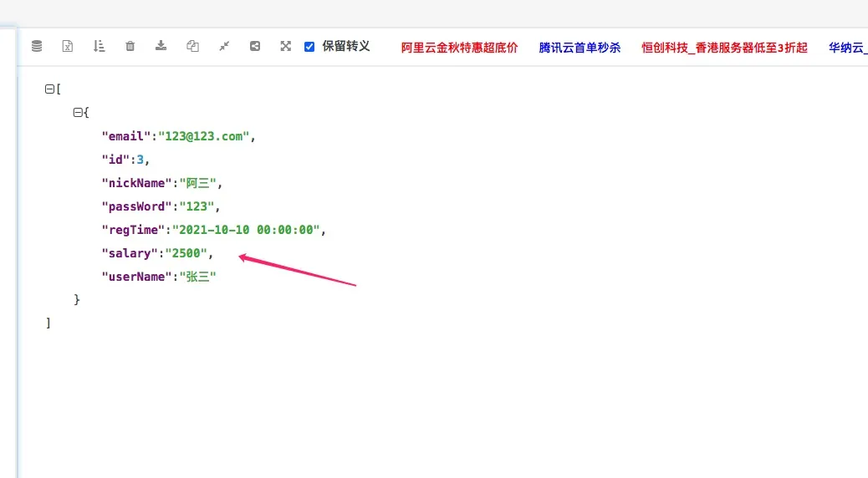
Task: Collapse the object brace node
Action: tap(78, 112)
